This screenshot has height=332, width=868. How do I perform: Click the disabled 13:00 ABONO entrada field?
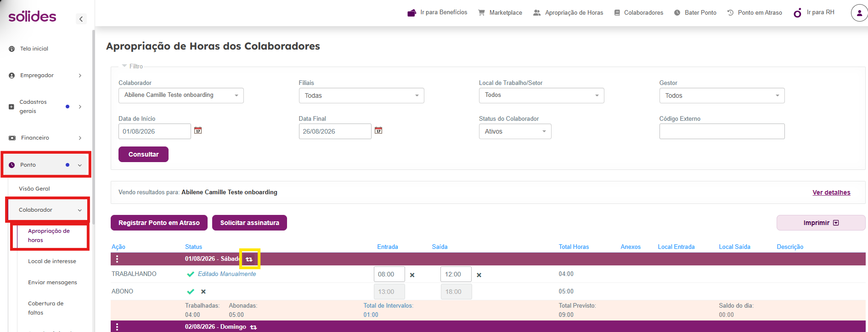(389, 292)
